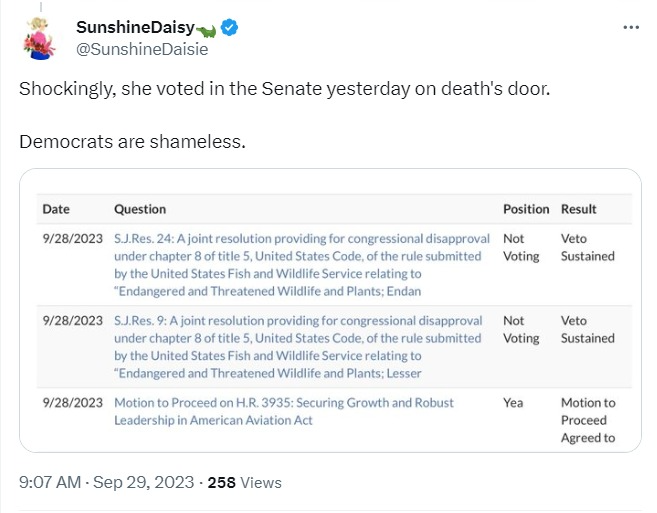Screen dimensions: 657x513
Task: Select the Question column header
Action: click(140, 209)
